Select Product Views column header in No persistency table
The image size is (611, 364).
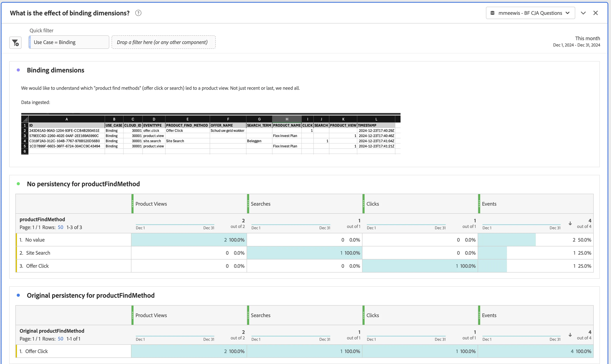(189, 204)
